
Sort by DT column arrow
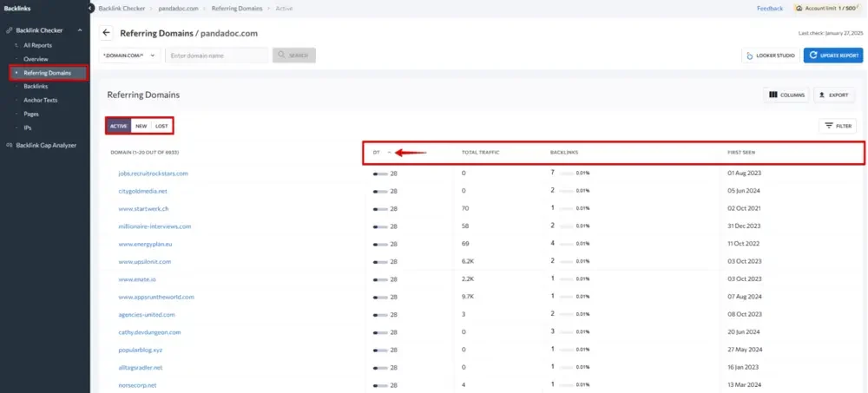click(389, 152)
